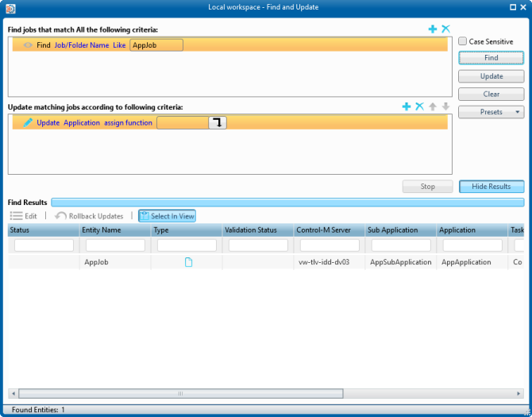Remove the selected update criteria
Image resolution: width=532 pixels, height=417 pixels.
(x=419, y=106)
